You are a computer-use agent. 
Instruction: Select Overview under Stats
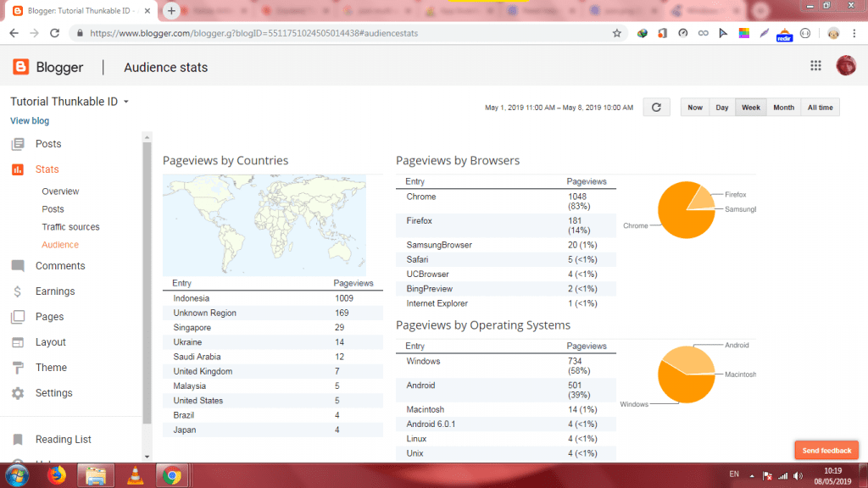click(x=60, y=191)
